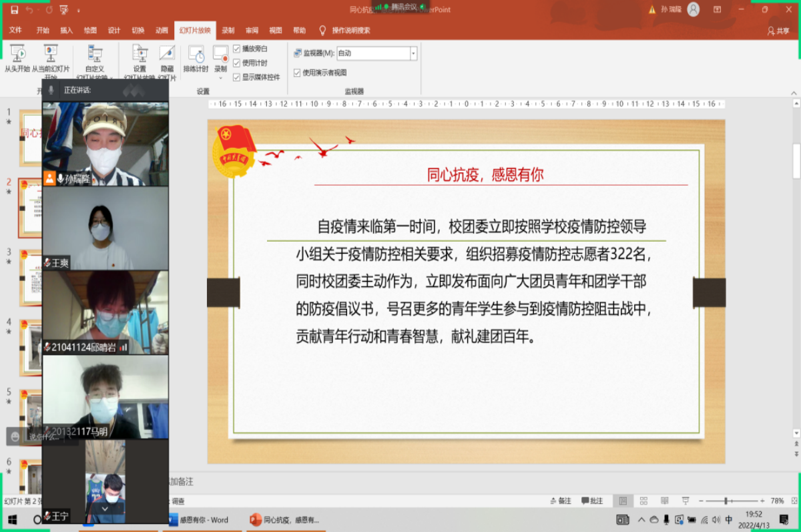The height and width of the screenshot is (532, 801).
Task: Switch to the 切换 tab
Action: coord(138,30)
